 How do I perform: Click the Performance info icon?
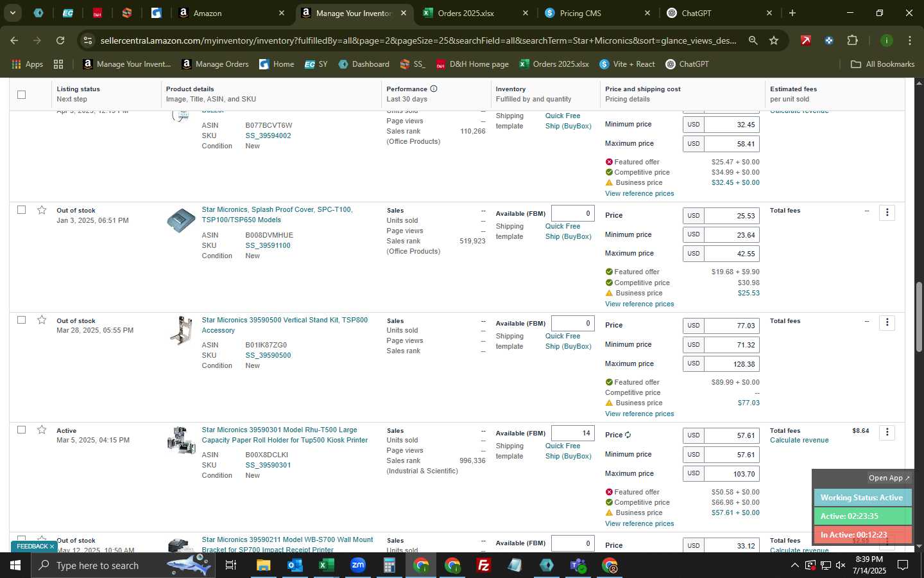[x=434, y=89]
